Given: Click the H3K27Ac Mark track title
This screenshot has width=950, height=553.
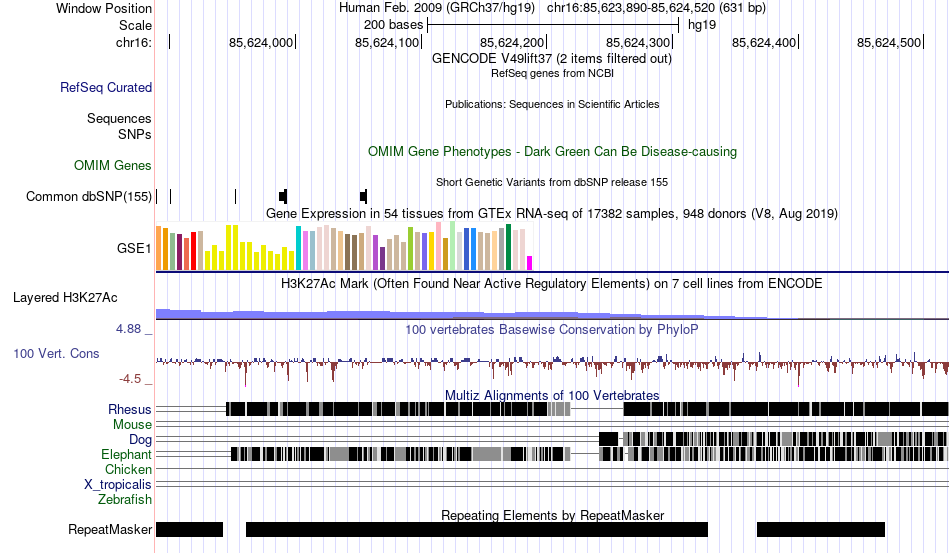Looking at the screenshot, I should click(x=552, y=283).
